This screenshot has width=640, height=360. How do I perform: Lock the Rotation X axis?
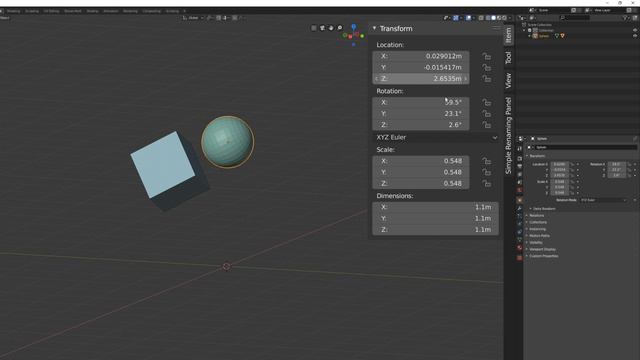click(486, 102)
